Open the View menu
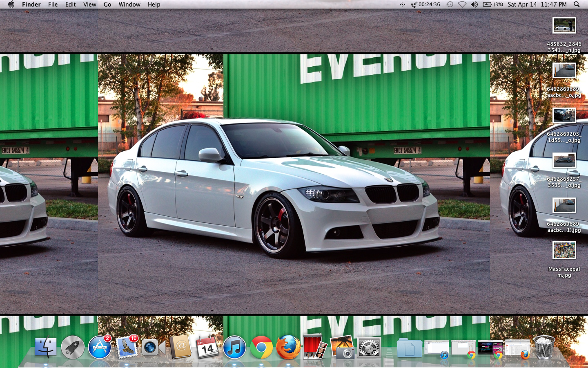 click(x=89, y=4)
